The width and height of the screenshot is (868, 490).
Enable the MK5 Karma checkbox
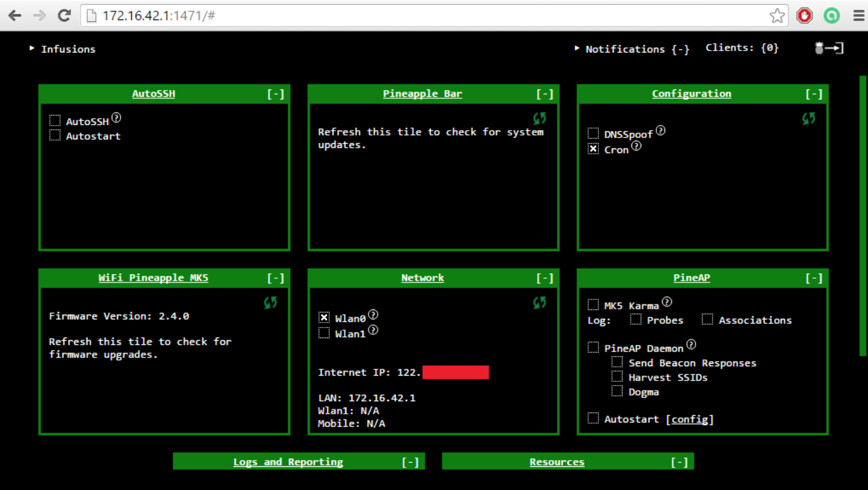coord(593,304)
